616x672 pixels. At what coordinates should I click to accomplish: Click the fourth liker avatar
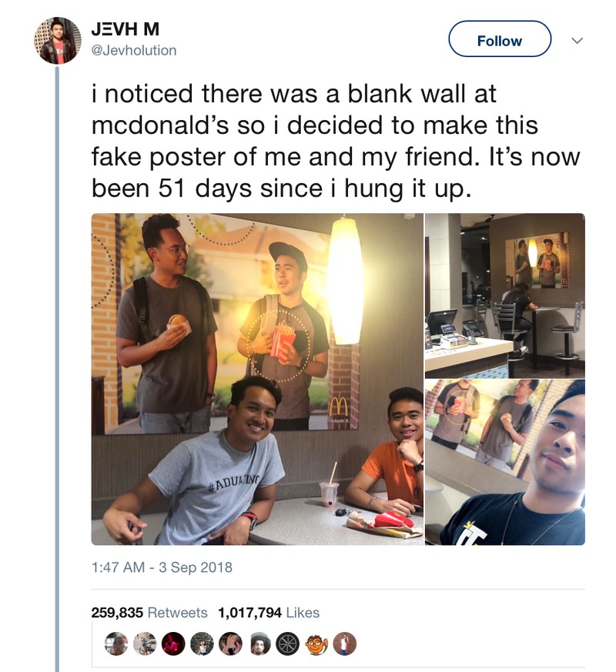[x=202, y=644]
